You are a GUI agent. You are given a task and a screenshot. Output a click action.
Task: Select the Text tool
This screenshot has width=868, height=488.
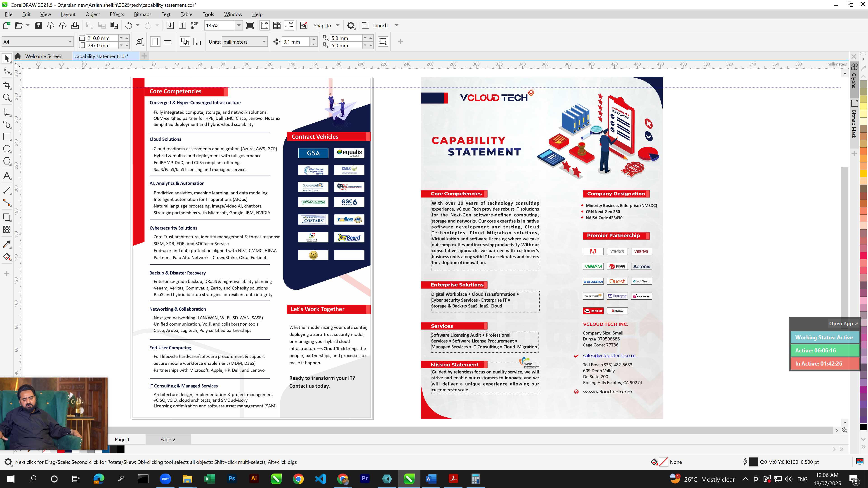pos(7,176)
